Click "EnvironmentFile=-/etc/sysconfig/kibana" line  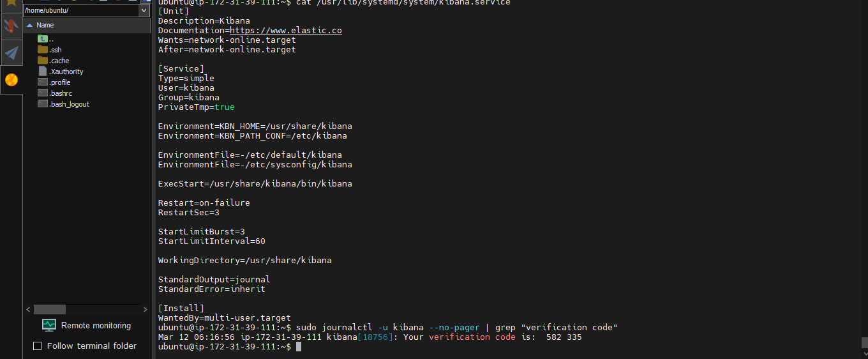coord(255,164)
